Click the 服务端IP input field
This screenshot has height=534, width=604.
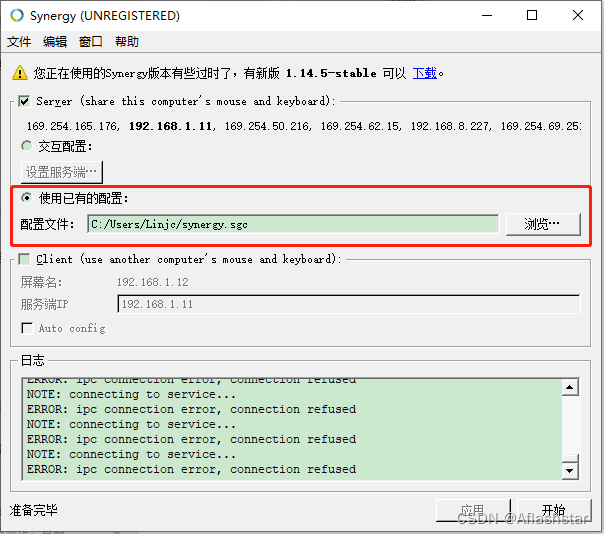(x=349, y=304)
